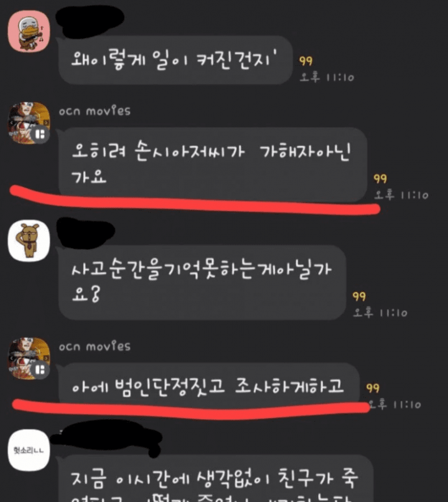Tap badge icon on first ocn movies avatar
This screenshot has height=502, width=448.
[x=40, y=135]
